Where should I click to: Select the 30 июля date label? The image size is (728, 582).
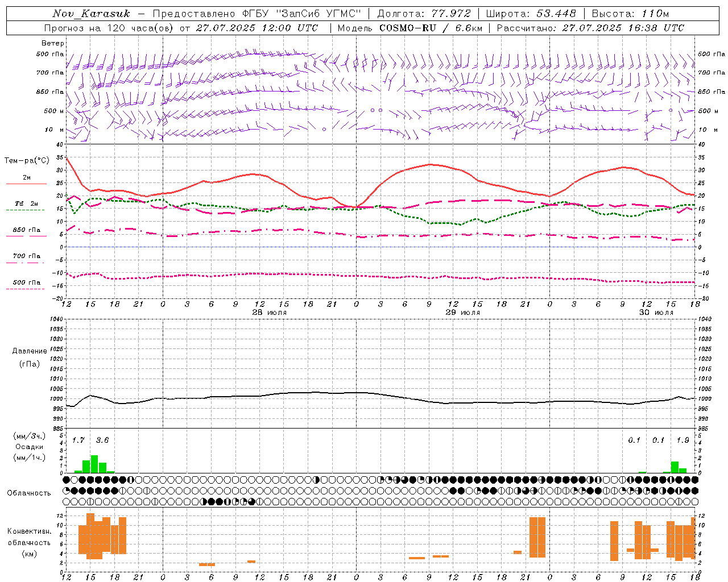click(x=656, y=313)
